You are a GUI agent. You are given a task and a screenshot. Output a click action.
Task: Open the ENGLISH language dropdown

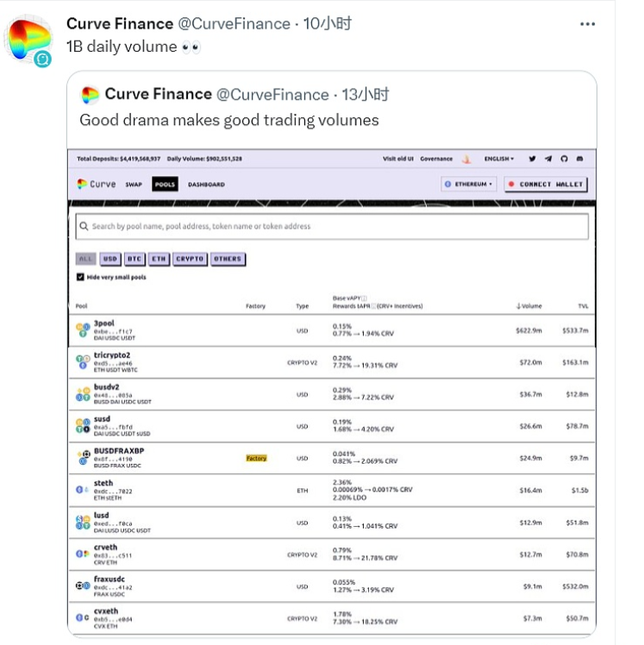(498, 159)
